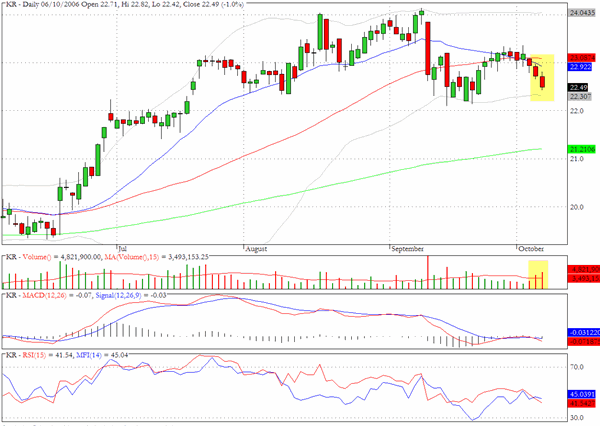The width and height of the screenshot is (600, 426).
Task: Click the blue 45.0391 MFI value label
Action: pyautogui.click(x=582, y=394)
